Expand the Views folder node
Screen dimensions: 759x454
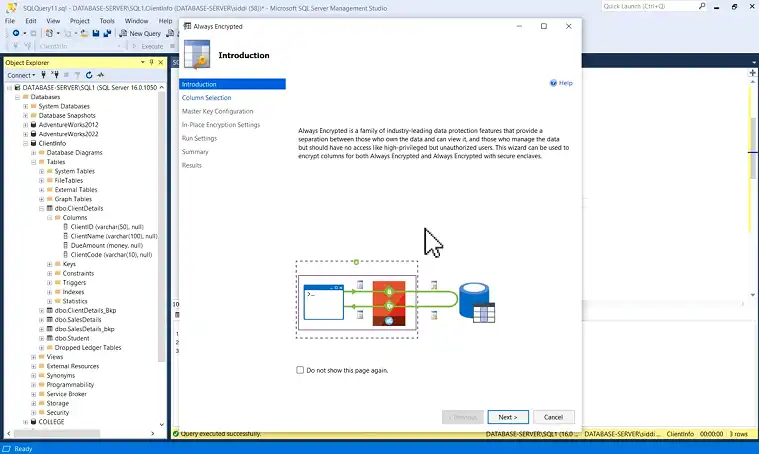[33, 357]
